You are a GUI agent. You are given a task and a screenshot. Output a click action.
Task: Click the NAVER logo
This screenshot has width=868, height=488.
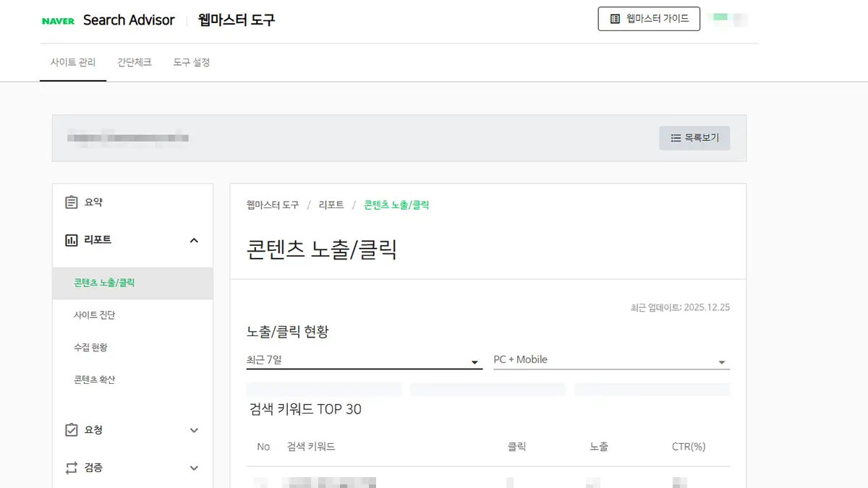click(x=59, y=20)
